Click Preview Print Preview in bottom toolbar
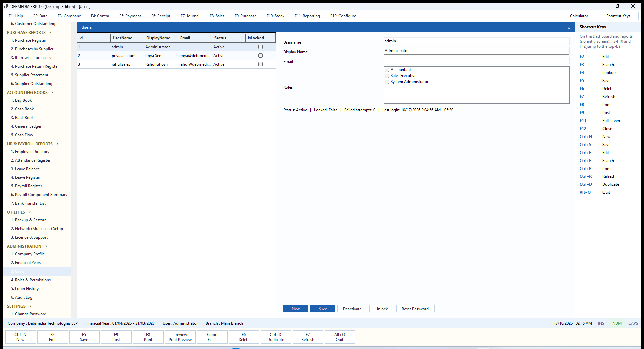This screenshot has height=349, width=644. [x=180, y=337]
